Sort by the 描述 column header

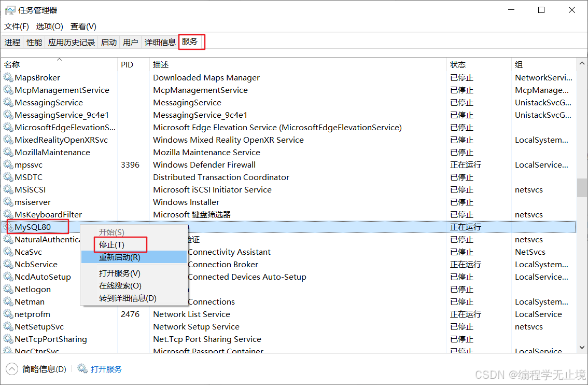298,64
